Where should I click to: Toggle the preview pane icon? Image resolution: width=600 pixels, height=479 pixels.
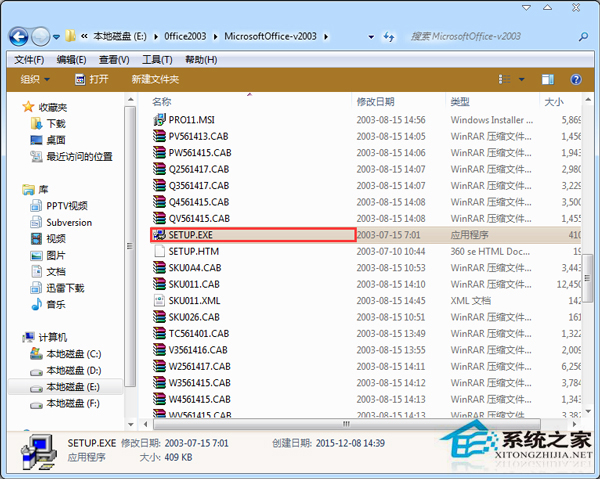tap(548, 79)
